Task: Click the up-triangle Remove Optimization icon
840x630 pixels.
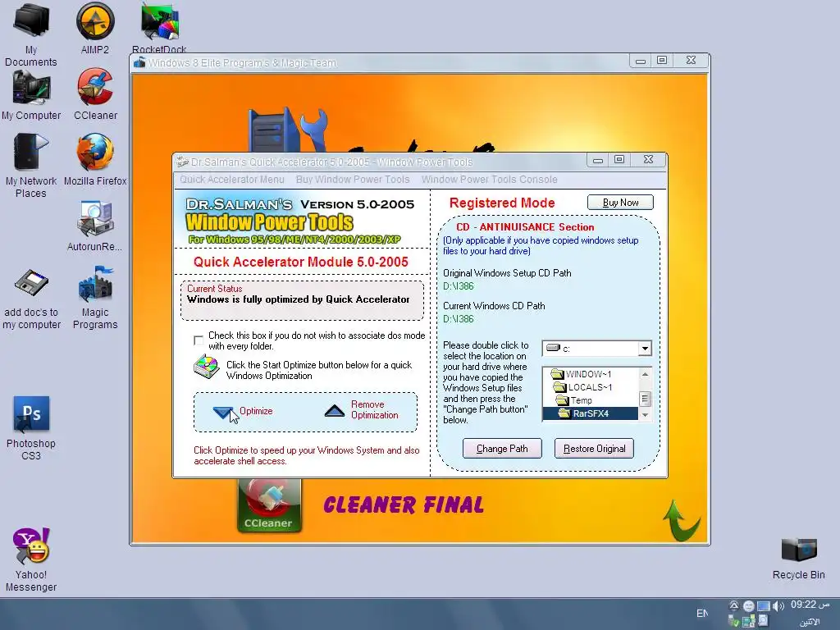Action: [335, 411]
